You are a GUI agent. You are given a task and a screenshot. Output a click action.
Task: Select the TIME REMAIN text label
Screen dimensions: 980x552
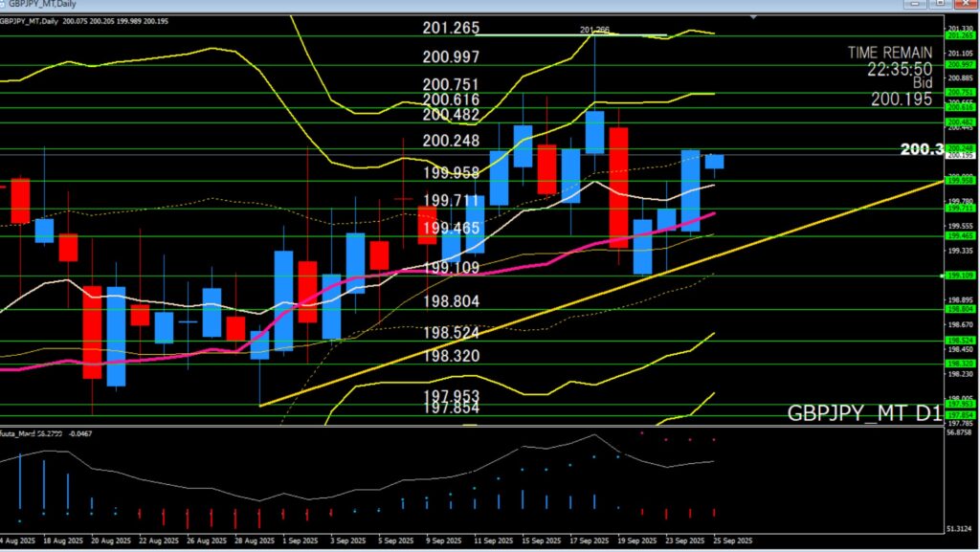pos(890,53)
